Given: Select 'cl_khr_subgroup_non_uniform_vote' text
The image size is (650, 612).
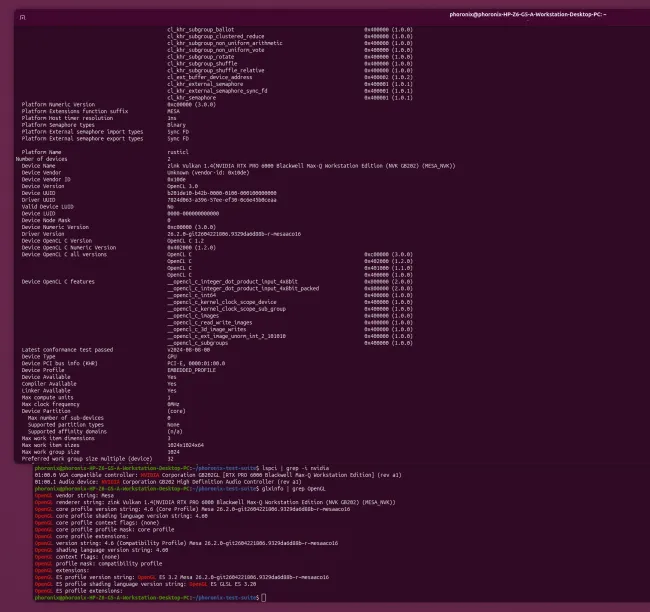Looking at the screenshot, I should tap(216, 50).
